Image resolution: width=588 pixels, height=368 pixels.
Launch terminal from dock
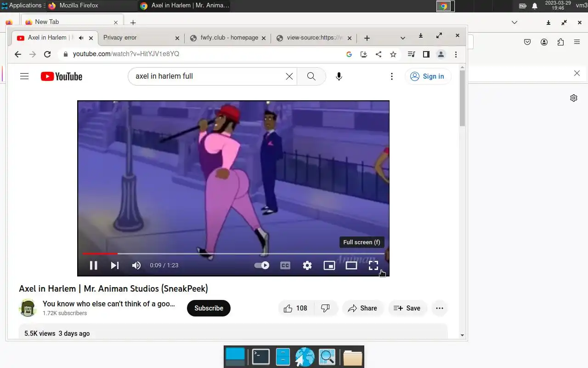point(261,357)
